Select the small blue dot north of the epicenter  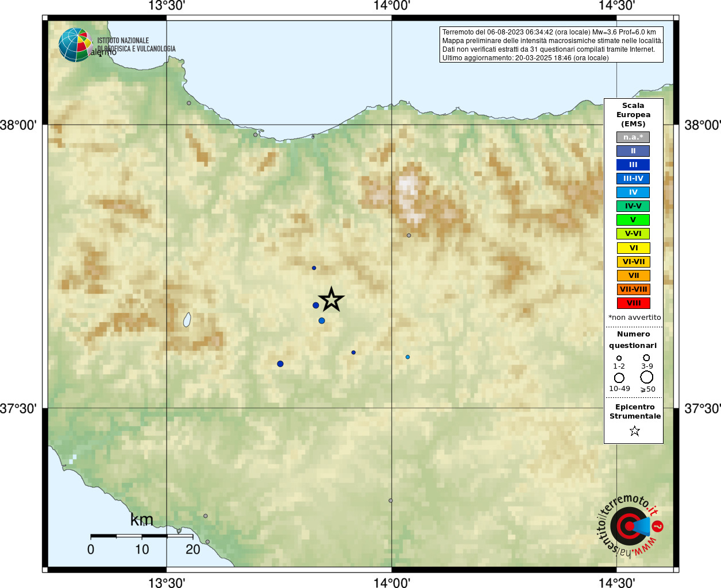[x=314, y=268]
